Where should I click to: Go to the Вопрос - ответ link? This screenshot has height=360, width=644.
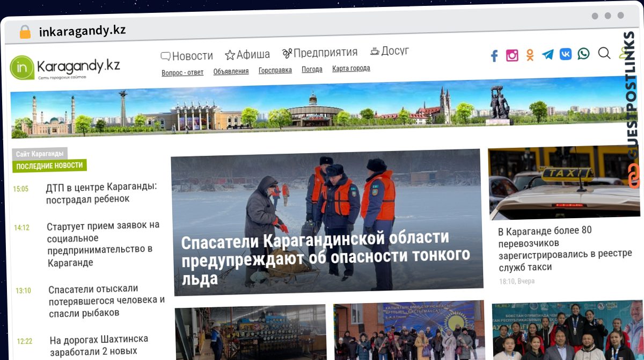tap(182, 73)
